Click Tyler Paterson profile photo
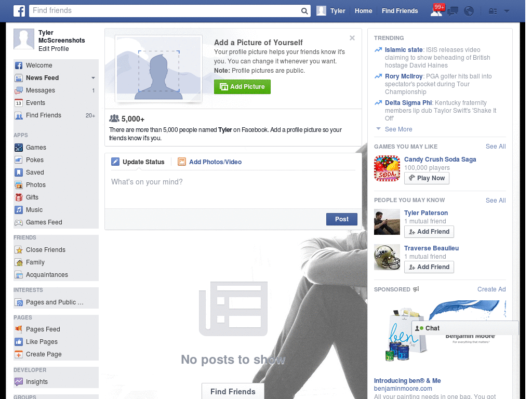The height and width of the screenshot is (399, 532). (x=387, y=222)
